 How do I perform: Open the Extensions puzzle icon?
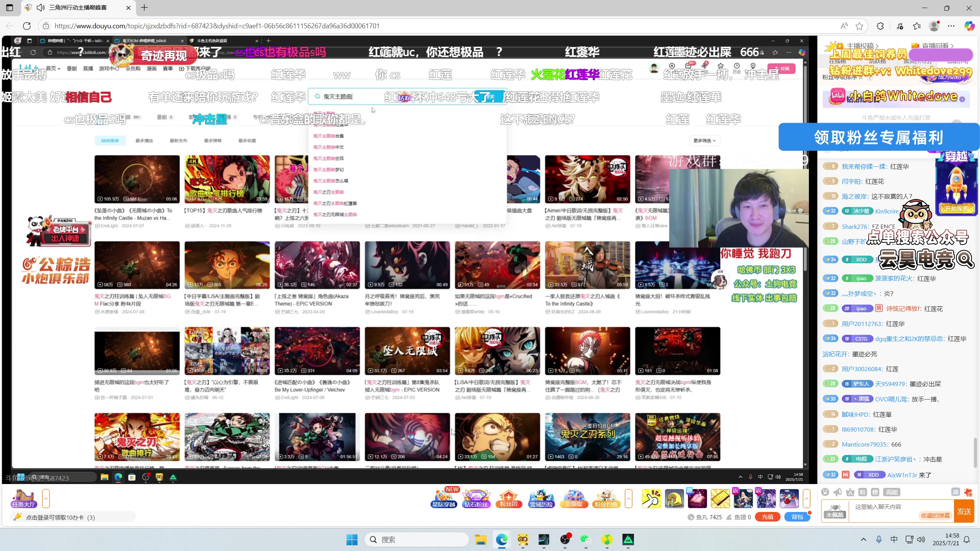880,26
